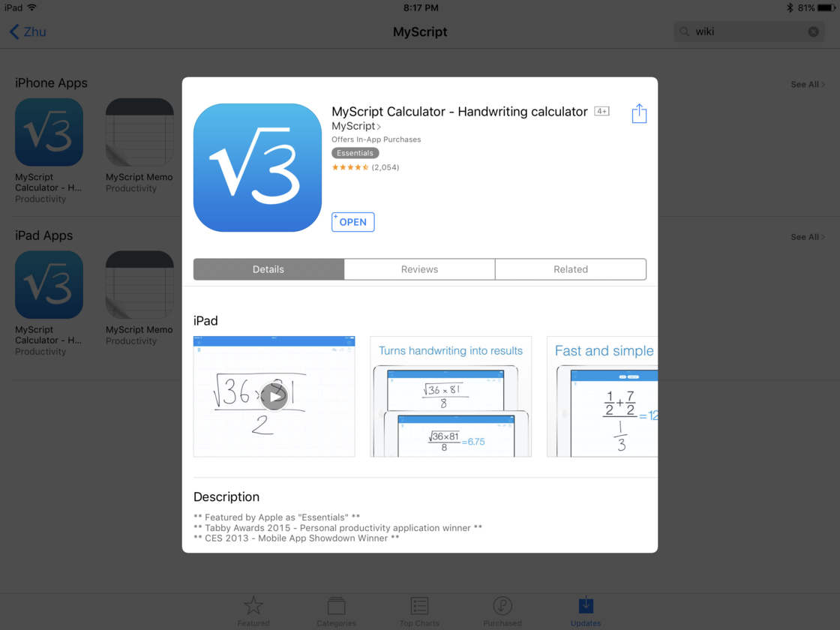Open the Featured star tab

pos(253,606)
